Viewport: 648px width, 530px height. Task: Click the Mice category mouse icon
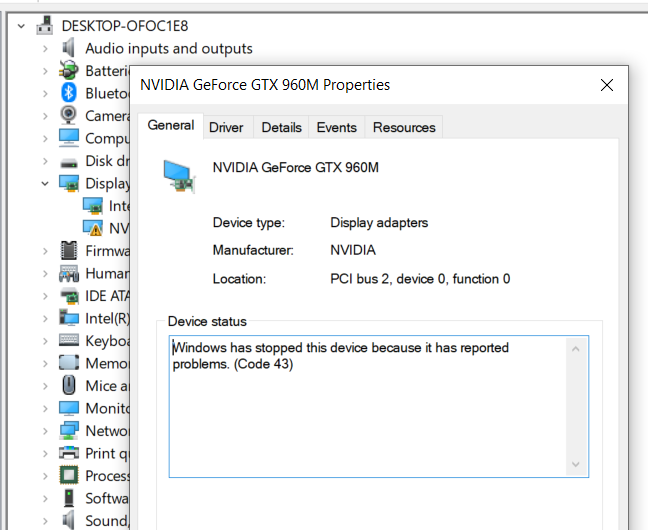pos(69,385)
